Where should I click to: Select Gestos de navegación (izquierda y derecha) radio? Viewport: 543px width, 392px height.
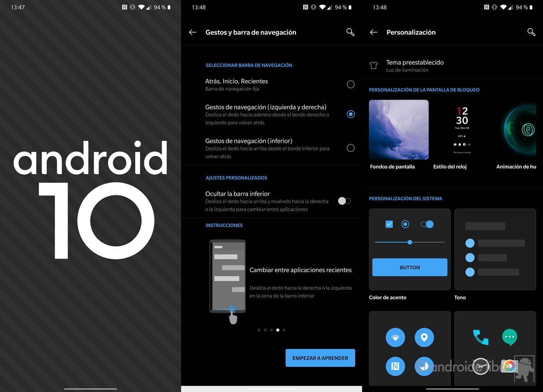pyautogui.click(x=350, y=114)
